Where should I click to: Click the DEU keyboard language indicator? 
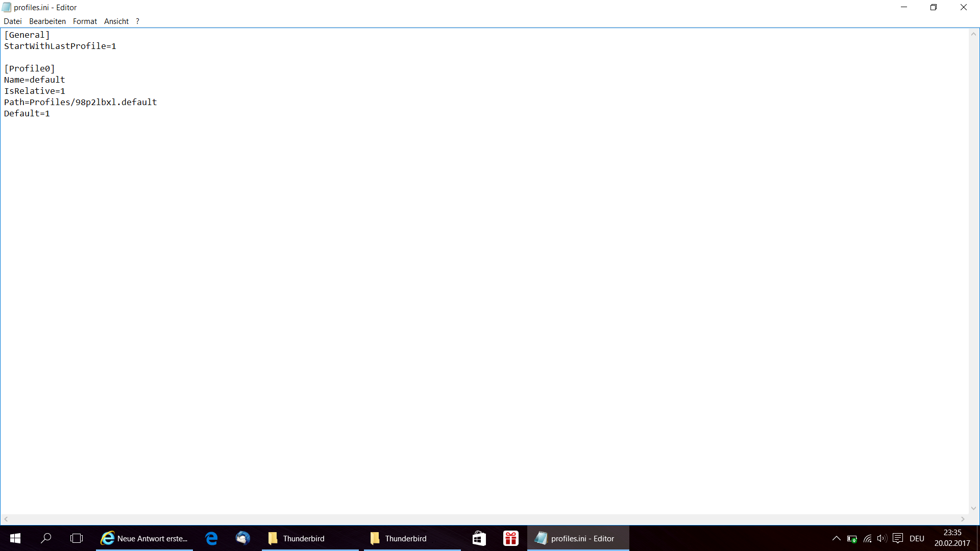917,538
